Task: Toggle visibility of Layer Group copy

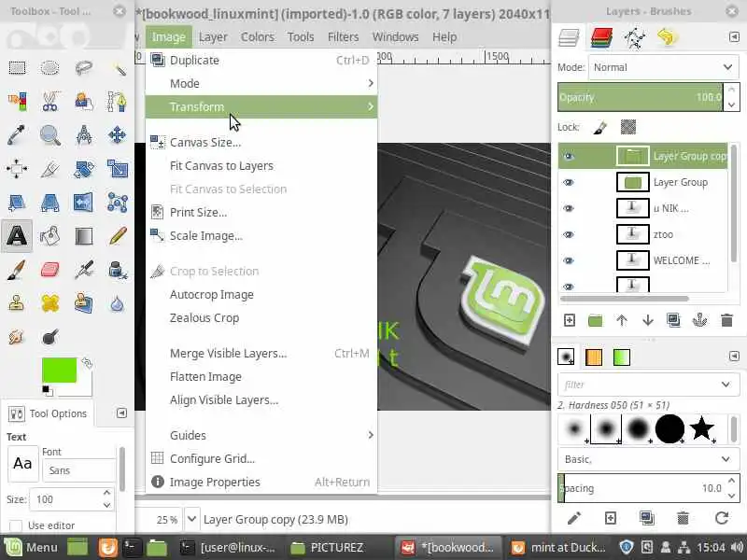Action: coord(569,156)
